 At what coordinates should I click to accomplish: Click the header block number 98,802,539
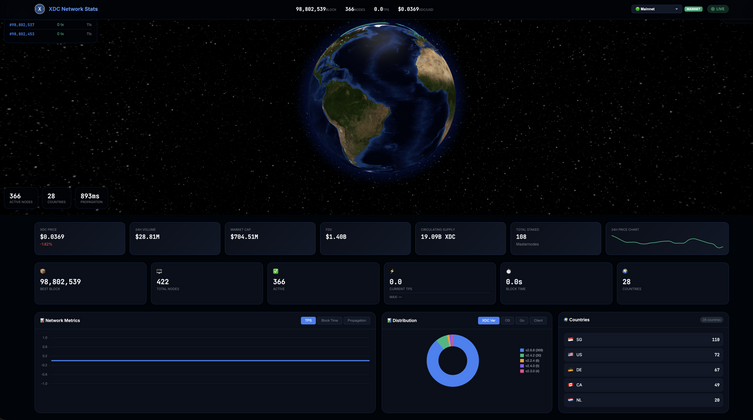pos(311,9)
